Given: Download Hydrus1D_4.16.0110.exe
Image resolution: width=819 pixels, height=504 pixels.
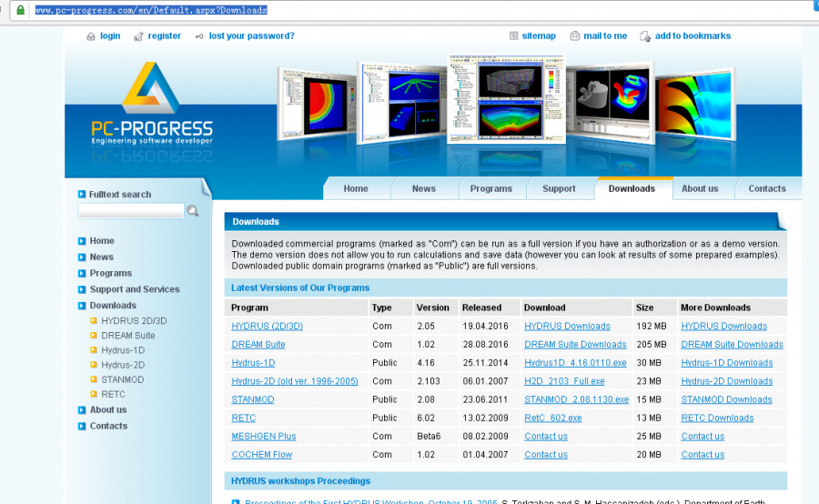Looking at the screenshot, I should (575, 362).
